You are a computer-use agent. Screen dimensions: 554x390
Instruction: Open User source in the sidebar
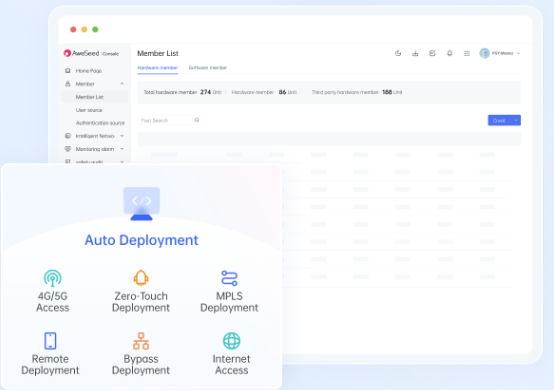point(89,110)
